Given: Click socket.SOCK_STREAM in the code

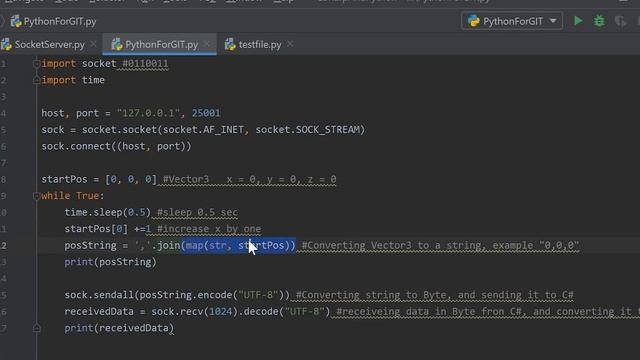Looking at the screenshot, I should tap(308, 129).
